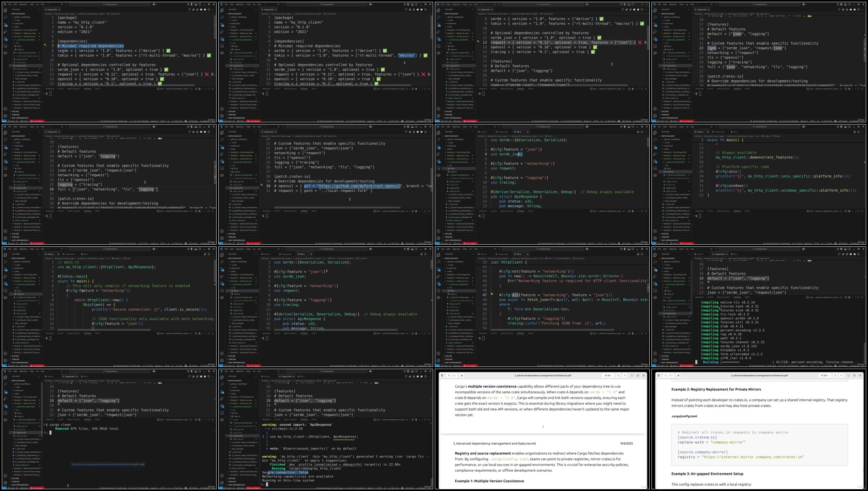Open Explorer icon in frame showing platform-specific code
Image resolution: width=868 pixels, height=491 pixels.
click(655, 133)
